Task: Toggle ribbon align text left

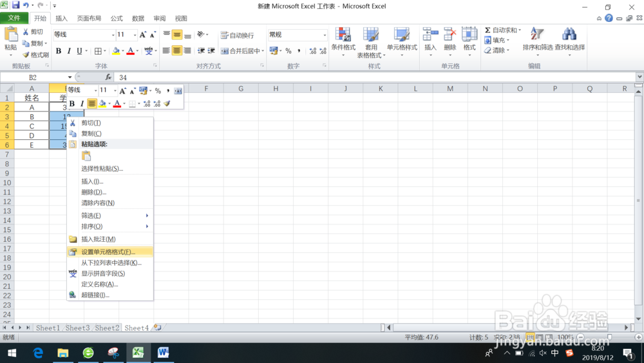Action: tap(166, 51)
